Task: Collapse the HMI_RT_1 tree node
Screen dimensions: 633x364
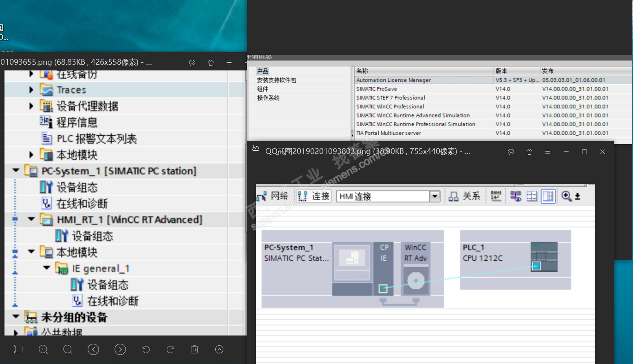Action: click(31, 219)
